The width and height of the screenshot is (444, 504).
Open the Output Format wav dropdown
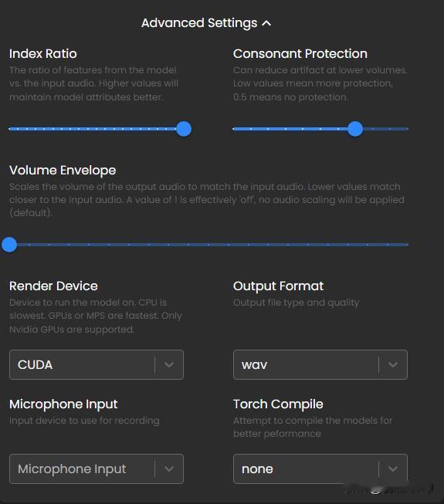coord(320,364)
